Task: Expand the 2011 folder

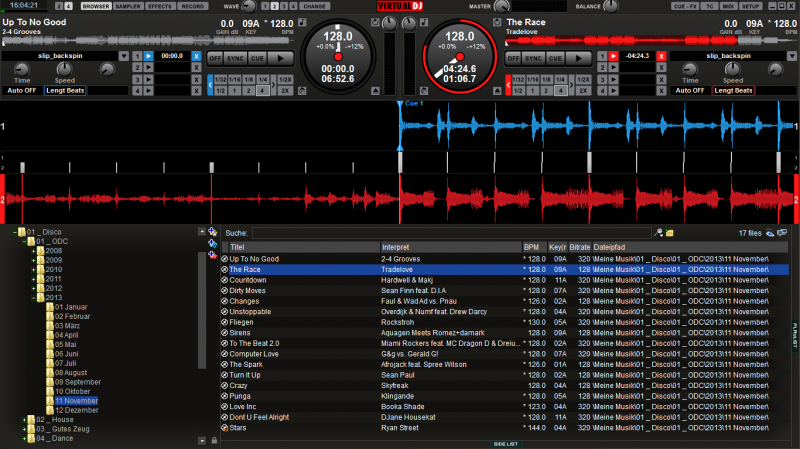Action: pyautogui.click(x=33, y=279)
